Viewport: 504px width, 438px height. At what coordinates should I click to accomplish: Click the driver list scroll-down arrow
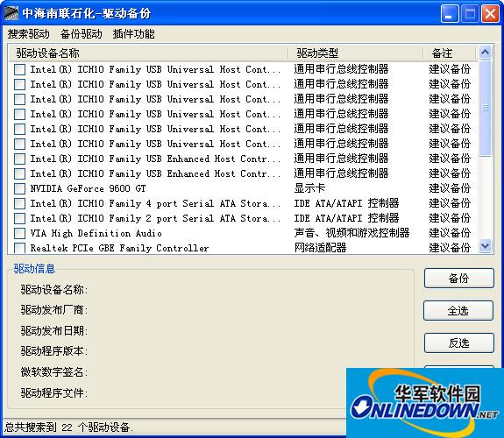click(485, 246)
